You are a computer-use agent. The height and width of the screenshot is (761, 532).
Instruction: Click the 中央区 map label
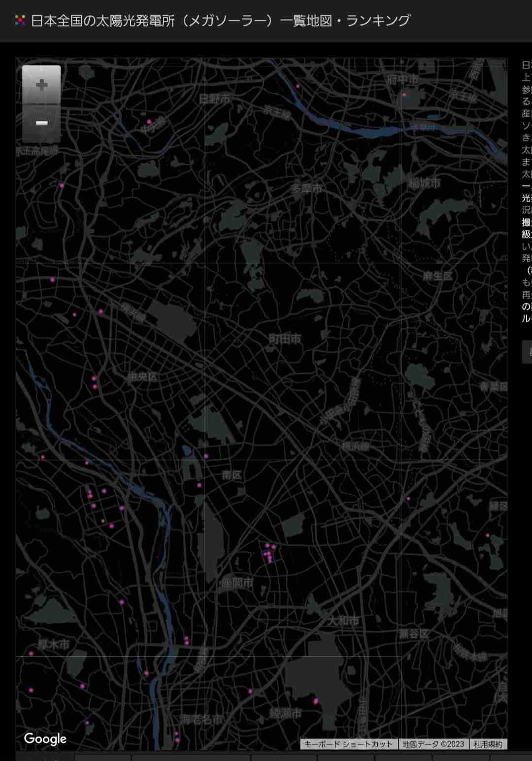[142, 377]
